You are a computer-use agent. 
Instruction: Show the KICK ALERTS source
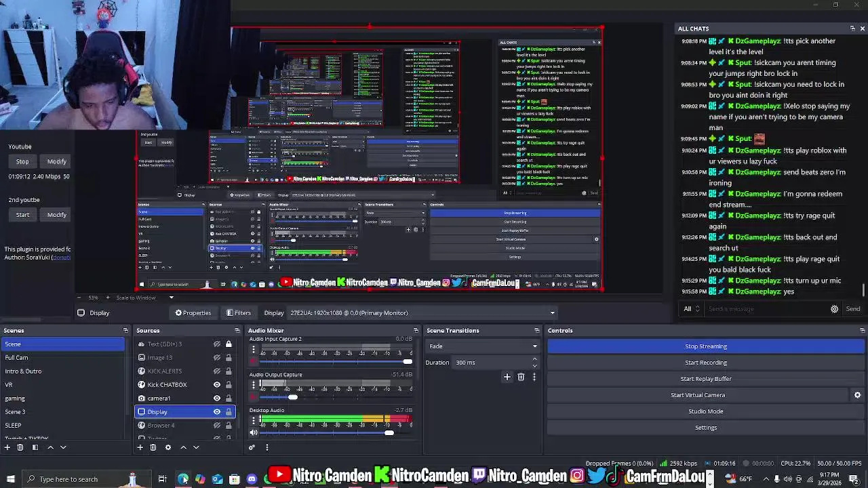tap(217, 371)
